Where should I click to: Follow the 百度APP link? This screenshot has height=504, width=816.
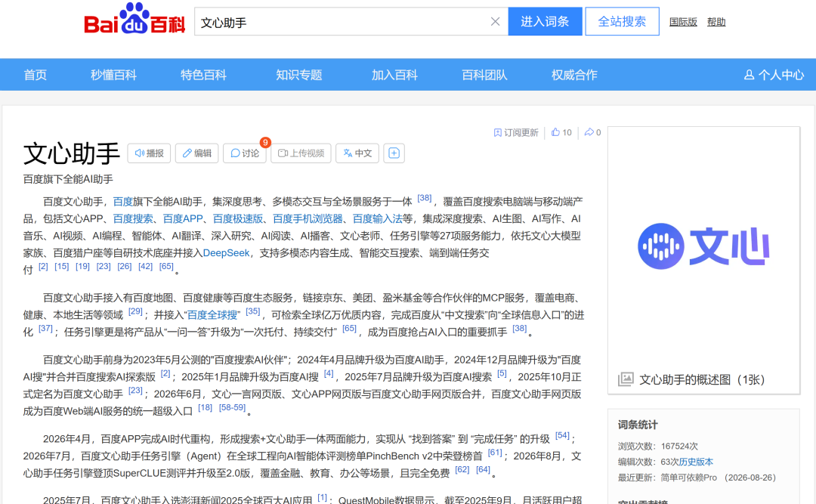(183, 218)
